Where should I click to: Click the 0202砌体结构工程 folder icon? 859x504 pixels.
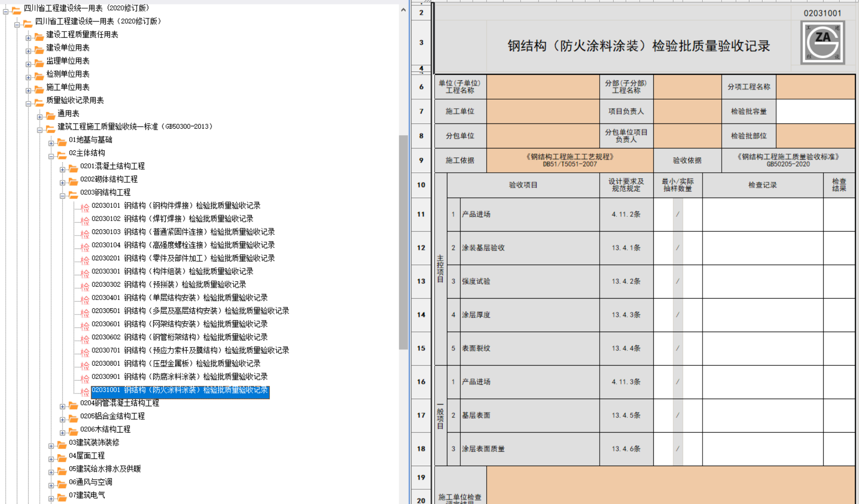click(x=73, y=181)
